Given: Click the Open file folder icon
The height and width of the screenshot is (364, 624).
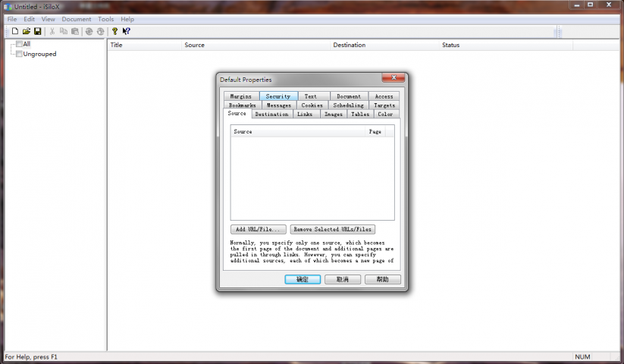Looking at the screenshot, I should pyautogui.click(x=26, y=31).
